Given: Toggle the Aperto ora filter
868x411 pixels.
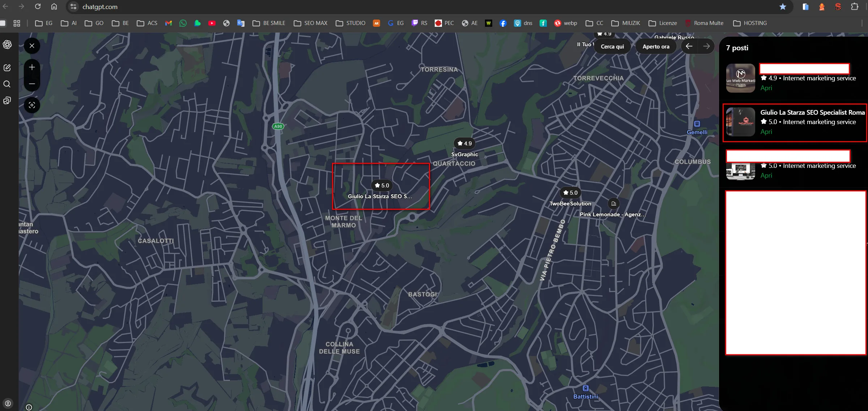Looking at the screenshot, I should pos(656,46).
